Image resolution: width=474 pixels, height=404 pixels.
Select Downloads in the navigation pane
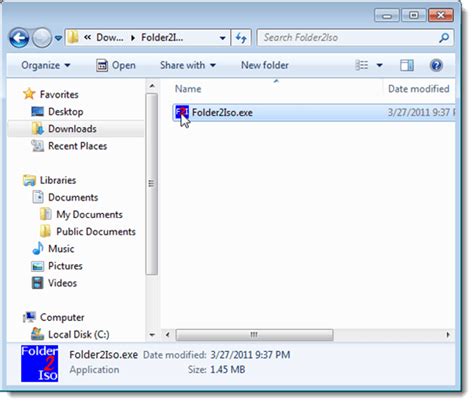coord(72,129)
